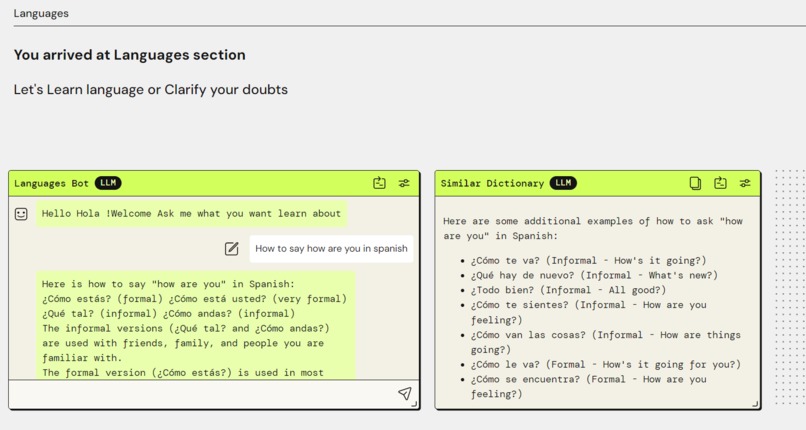The height and width of the screenshot is (430, 806).
Task: Click the copy icon in Similar Dictionary header
Action: [x=695, y=183]
